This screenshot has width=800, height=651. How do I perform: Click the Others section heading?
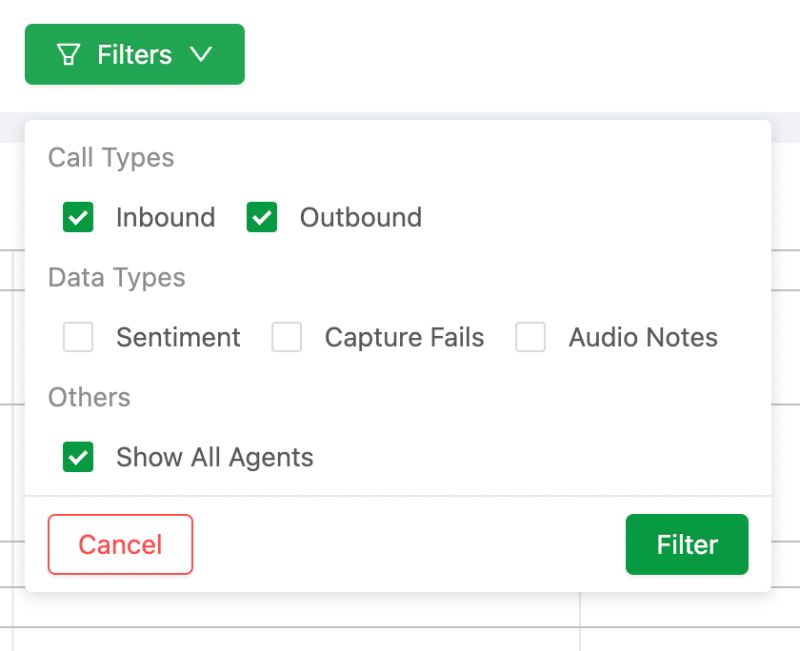point(89,397)
